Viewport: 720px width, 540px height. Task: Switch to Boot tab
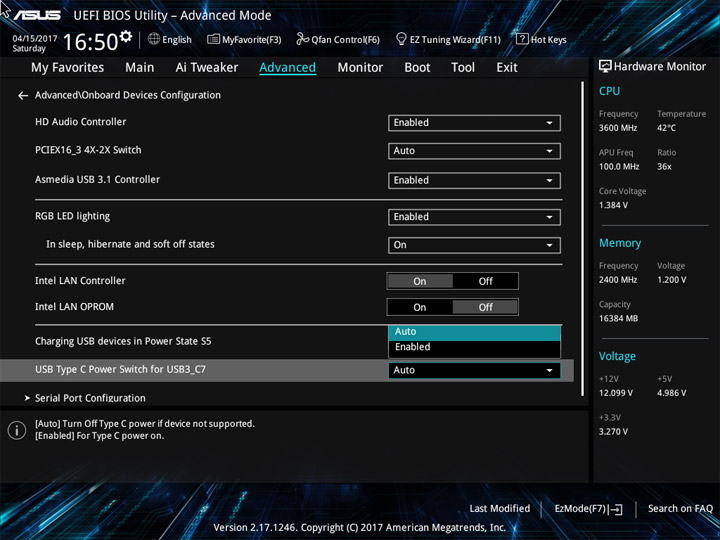417,68
